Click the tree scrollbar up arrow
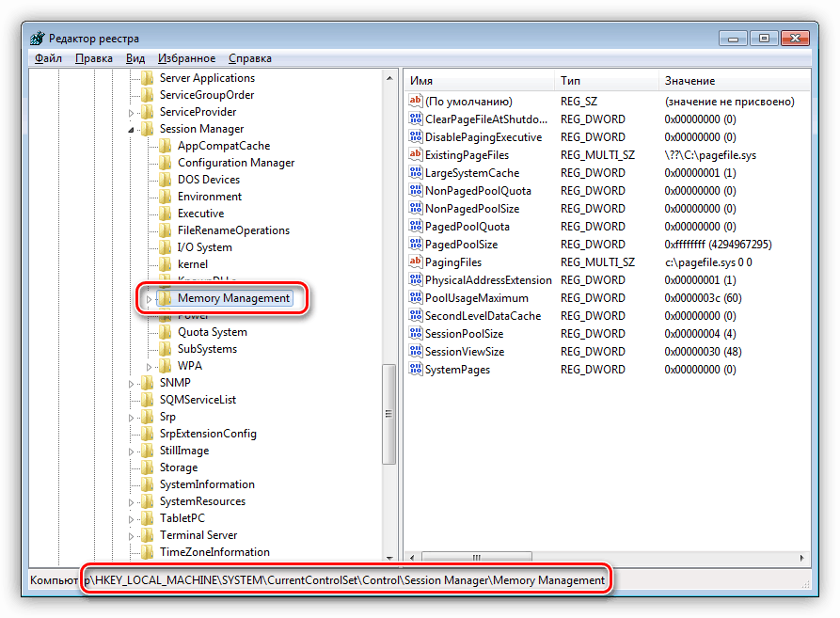Screen dimensions: 840x618 389,78
